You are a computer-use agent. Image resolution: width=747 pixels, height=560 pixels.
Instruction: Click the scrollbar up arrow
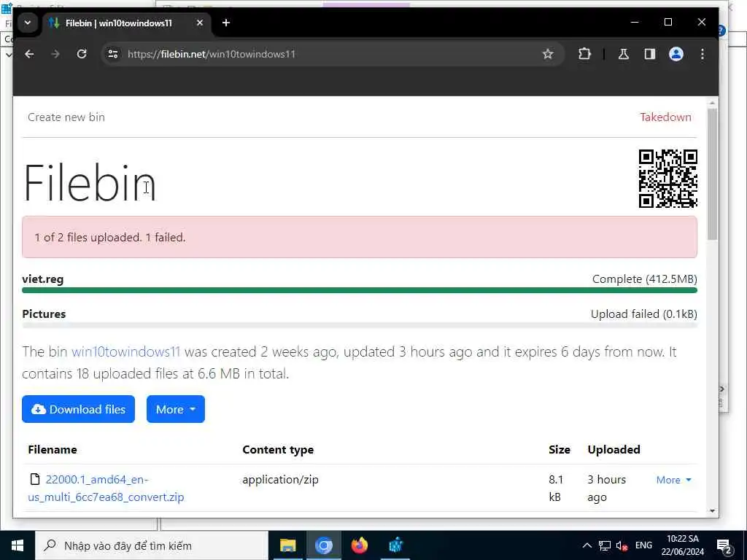click(x=712, y=103)
